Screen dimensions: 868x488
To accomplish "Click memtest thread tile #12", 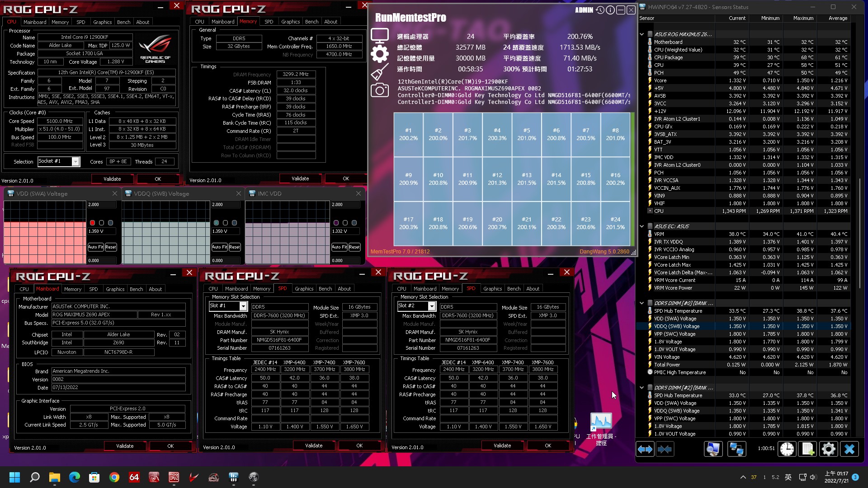I will click(x=497, y=179).
